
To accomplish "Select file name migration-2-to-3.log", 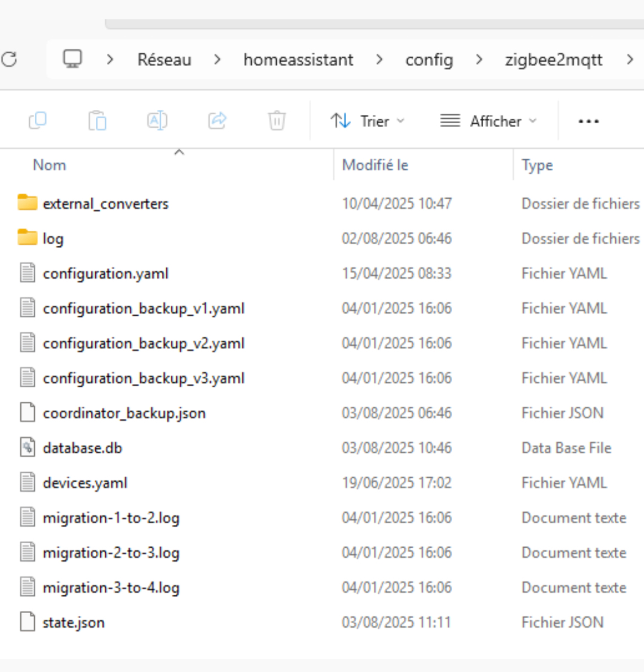I will coord(111,553).
